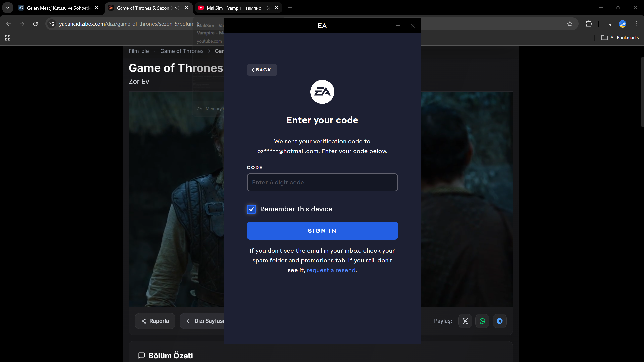Image resolution: width=644 pixels, height=362 pixels.
Task: Click the request a resend link
Action: tap(331, 270)
